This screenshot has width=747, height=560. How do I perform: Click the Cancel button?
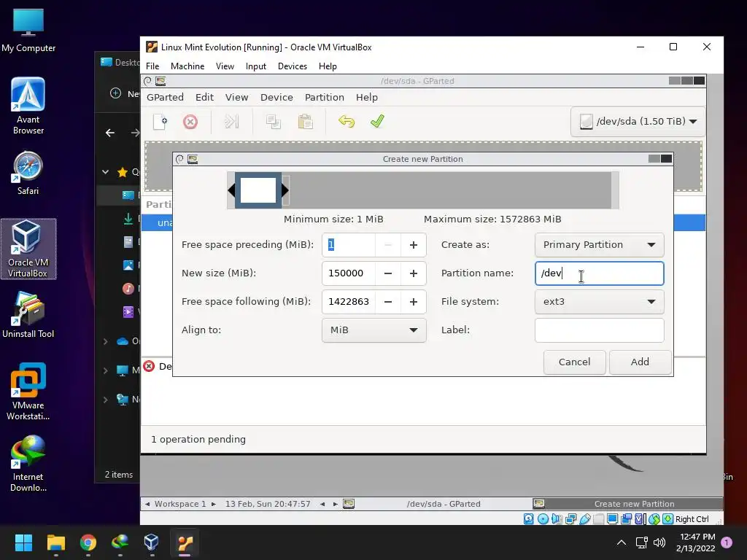point(574,362)
